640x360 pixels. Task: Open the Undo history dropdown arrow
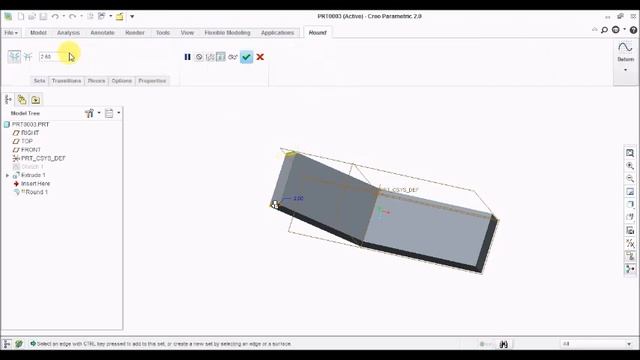coord(64,16)
